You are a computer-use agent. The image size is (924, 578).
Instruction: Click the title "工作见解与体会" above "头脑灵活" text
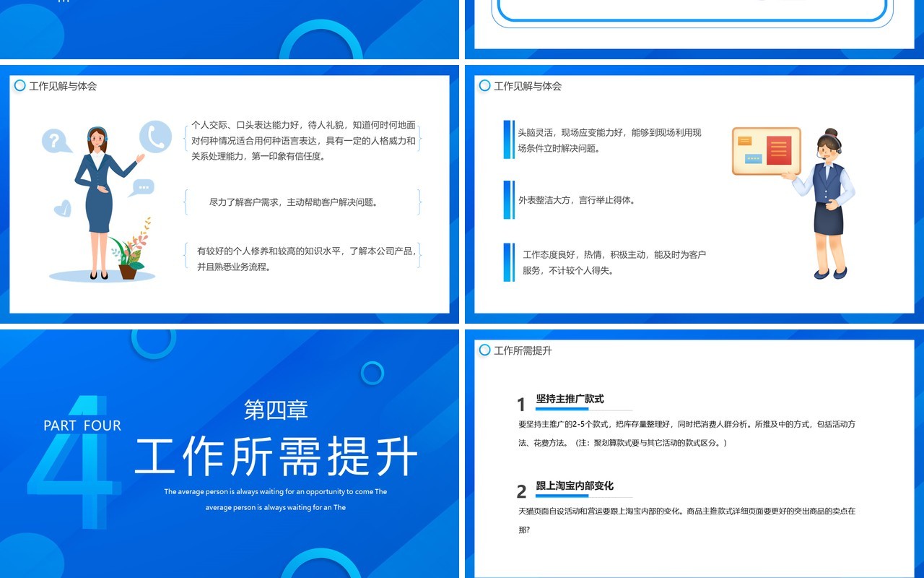click(x=528, y=86)
